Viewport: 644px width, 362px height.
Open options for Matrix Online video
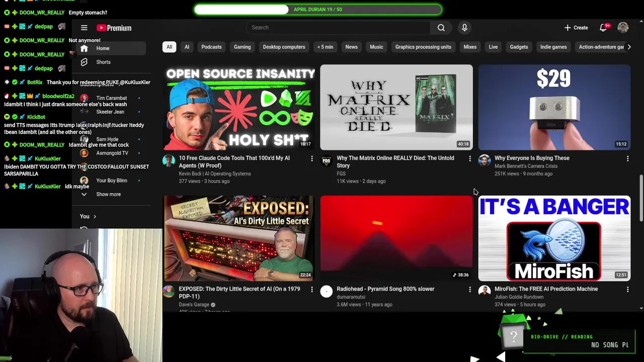click(470, 159)
